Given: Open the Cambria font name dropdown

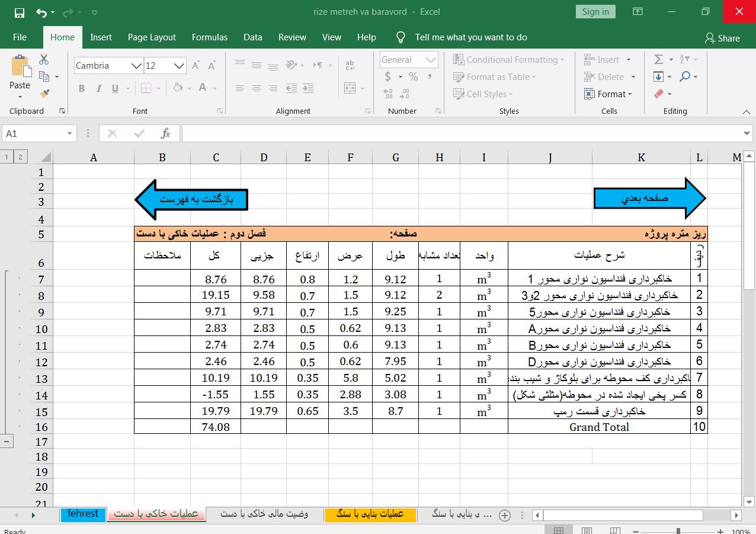Looking at the screenshot, I should tap(136, 66).
